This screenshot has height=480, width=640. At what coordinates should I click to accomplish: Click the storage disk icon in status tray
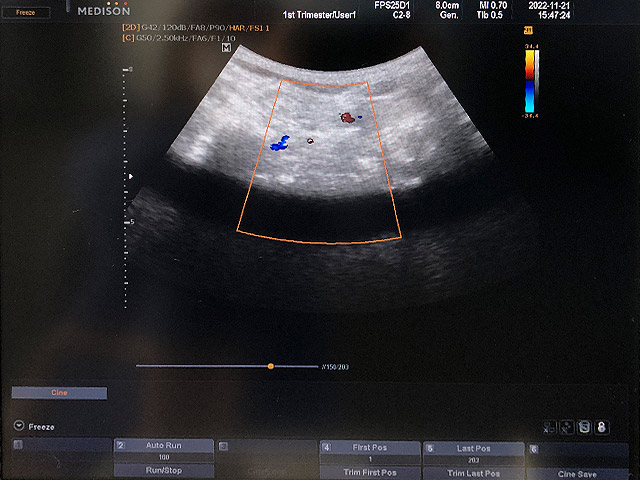[x=586, y=427]
